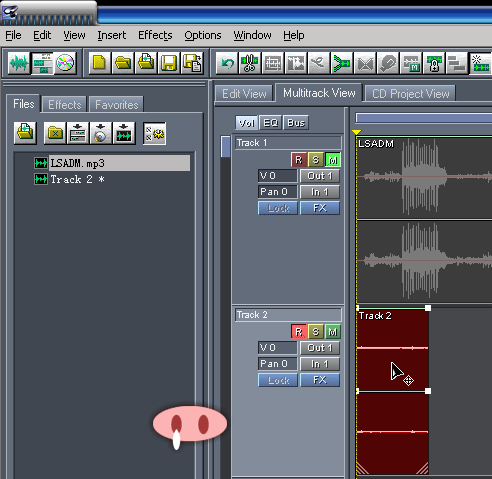Show EQ track controls
Image resolution: width=492 pixels, height=479 pixels.
coord(270,123)
